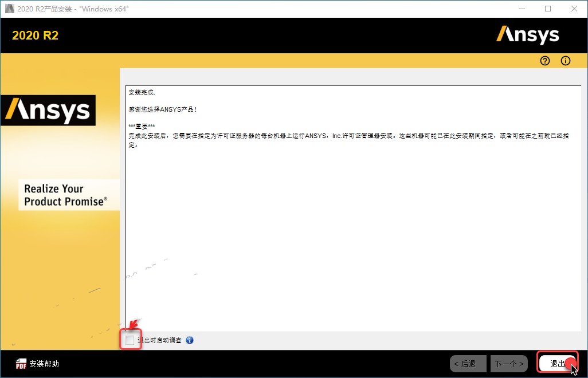Close the installer window
The image size is (588, 378).
point(574,9)
